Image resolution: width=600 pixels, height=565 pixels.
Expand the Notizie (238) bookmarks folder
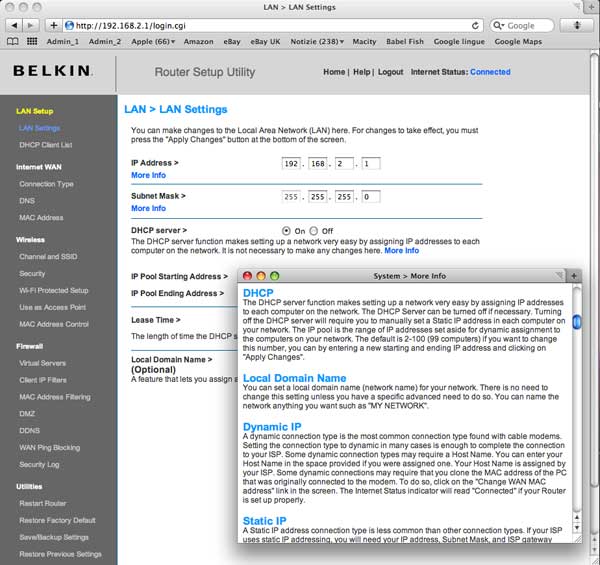coord(317,41)
